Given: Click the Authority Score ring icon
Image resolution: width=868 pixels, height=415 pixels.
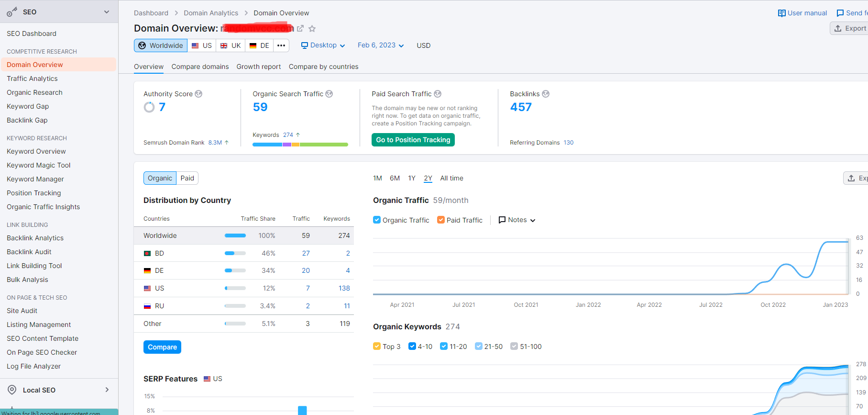Looking at the screenshot, I should click(x=149, y=107).
